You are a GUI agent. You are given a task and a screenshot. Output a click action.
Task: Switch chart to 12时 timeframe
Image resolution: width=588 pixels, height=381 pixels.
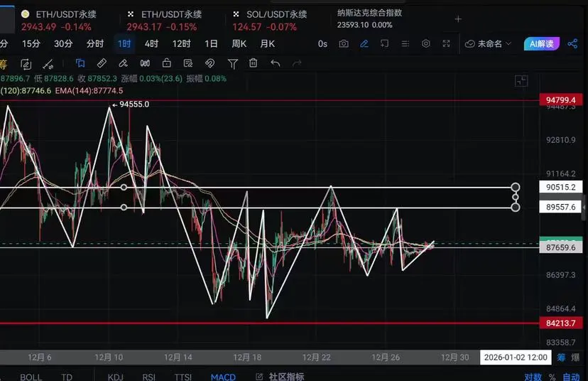click(182, 44)
